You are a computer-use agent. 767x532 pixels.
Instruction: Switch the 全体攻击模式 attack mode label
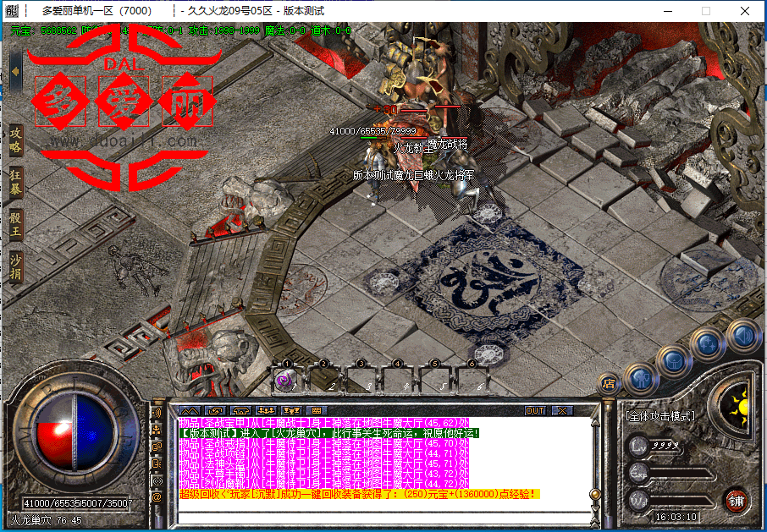[659, 417]
